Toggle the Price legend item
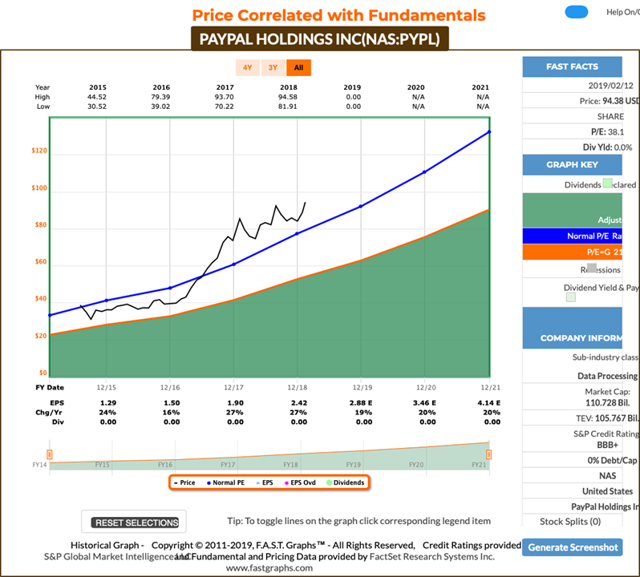 pyautogui.click(x=184, y=482)
